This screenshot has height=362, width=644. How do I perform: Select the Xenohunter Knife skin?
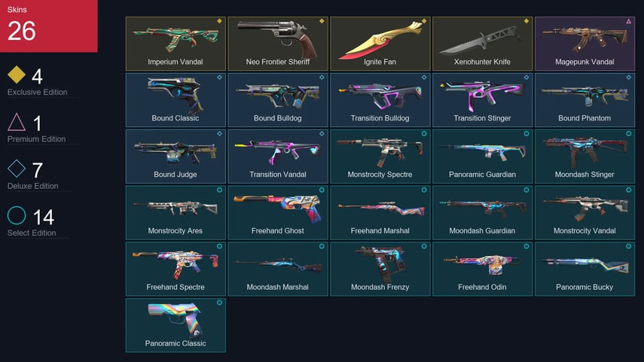click(x=482, y=44)
